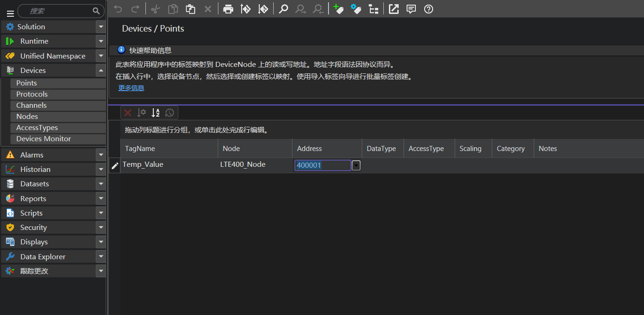Expand the Alarms section arrow
This screenshot has height=315, width=644.
(101, 155)
